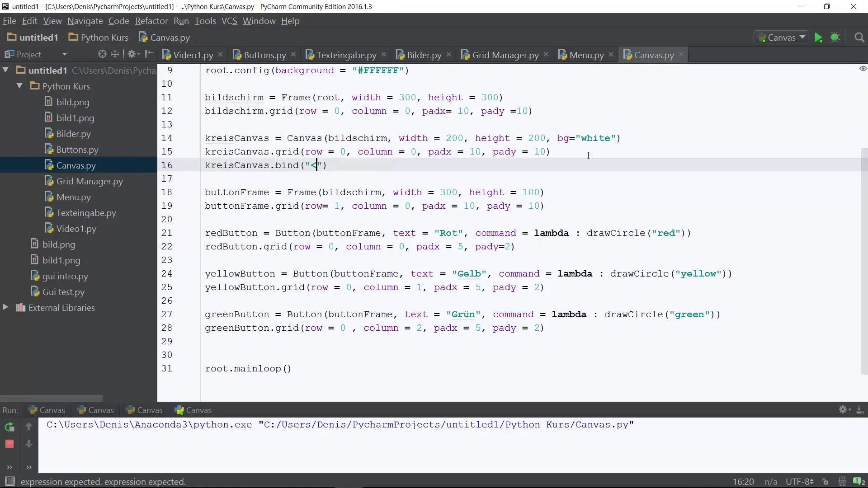Open the Refactor menu
The image size is (868, 488).
coord(151,21)
